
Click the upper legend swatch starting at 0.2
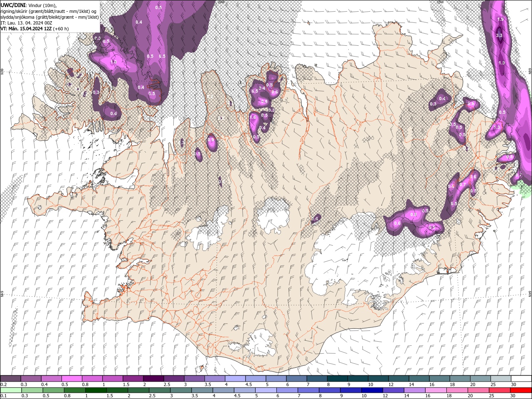click(x=11, y=379)
